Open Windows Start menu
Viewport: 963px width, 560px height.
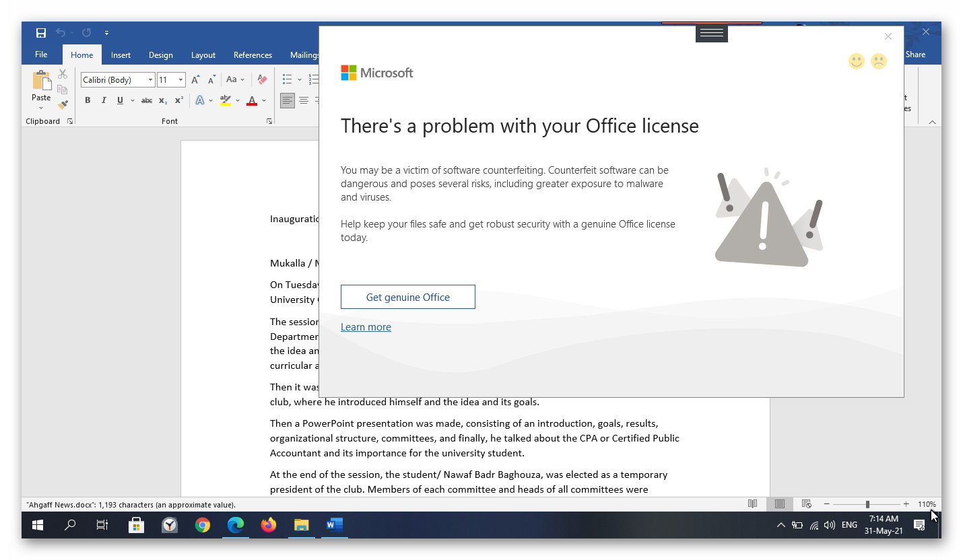38,525
